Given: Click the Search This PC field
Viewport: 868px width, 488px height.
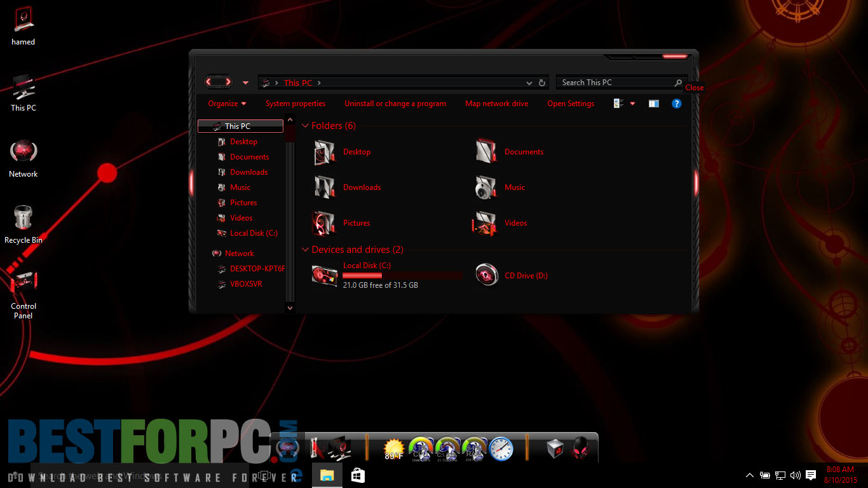Looking at the screenshot, I should coord(621,83).
